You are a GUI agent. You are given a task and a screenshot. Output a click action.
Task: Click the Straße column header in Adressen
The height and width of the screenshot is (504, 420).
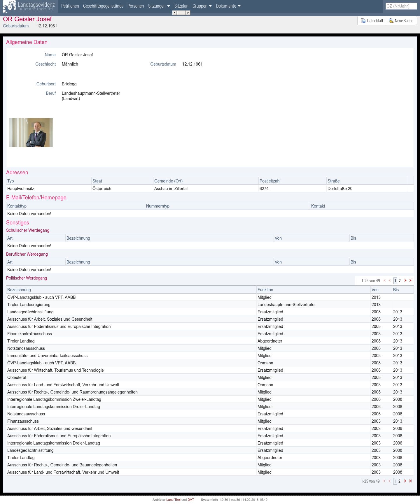367,181
